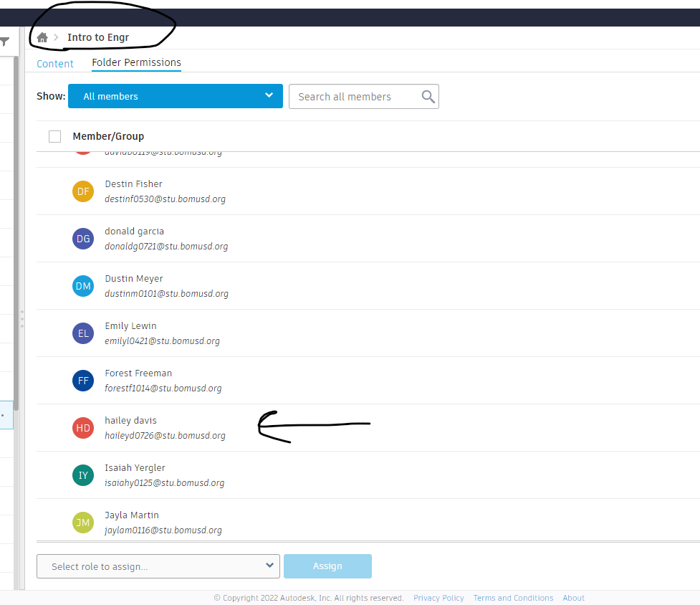Image resolution: width=700 pixels, height=605 pixels.
Task: Focus the Search all members field
Action: 364,97
